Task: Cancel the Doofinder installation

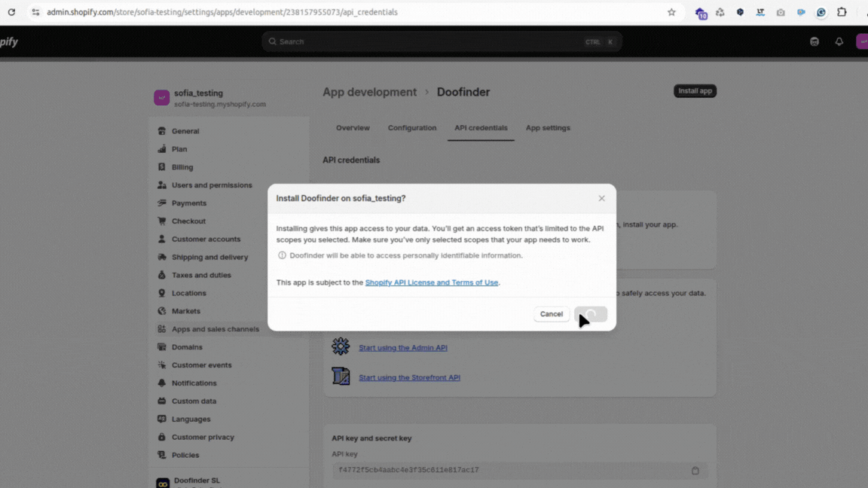Action: point(552,314)
